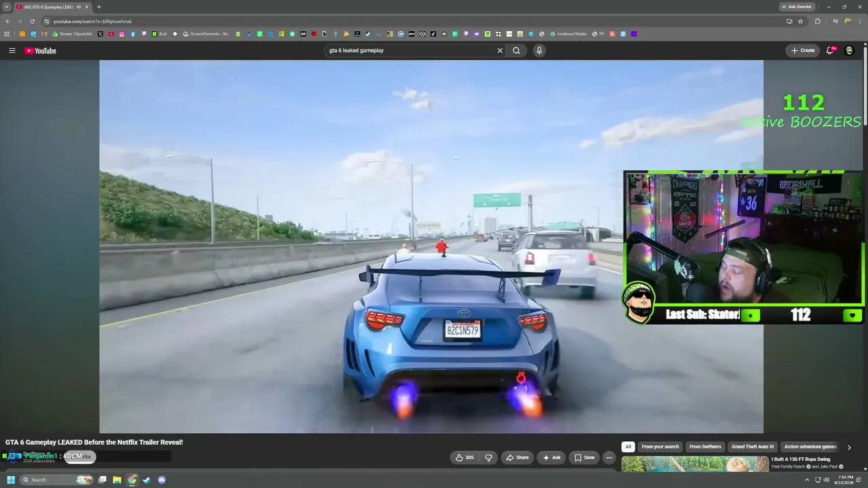Open the YouTube guide hamburger menu
868x488 pixels.
pos(12,51)
